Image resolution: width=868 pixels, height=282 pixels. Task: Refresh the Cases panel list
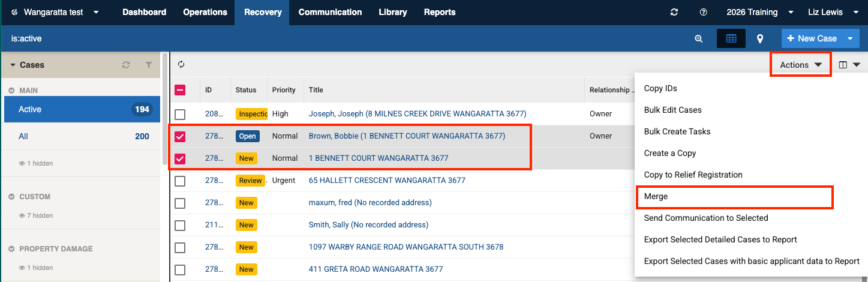(x=126, y=65)
